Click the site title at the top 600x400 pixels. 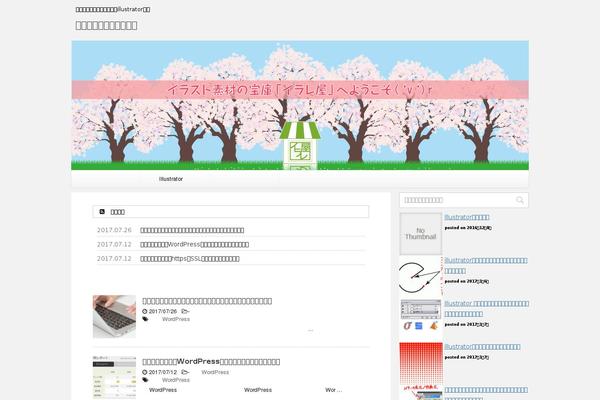click(106, 25)
